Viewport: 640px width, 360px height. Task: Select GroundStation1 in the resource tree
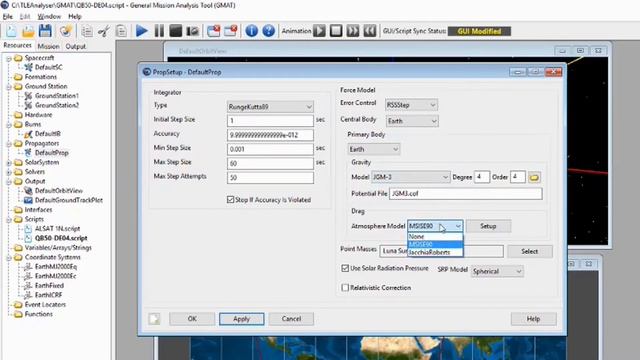click(x=56, y=96)
